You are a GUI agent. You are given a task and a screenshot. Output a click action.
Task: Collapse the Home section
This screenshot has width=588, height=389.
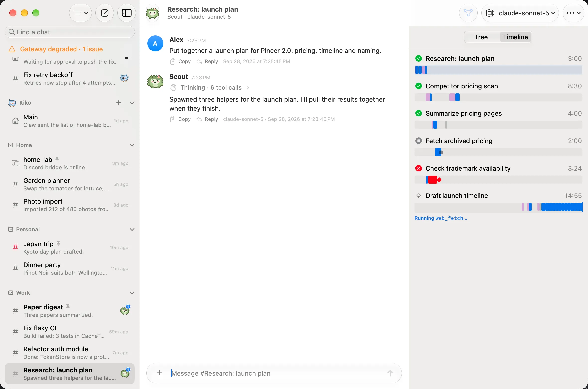tap(132, 145)
